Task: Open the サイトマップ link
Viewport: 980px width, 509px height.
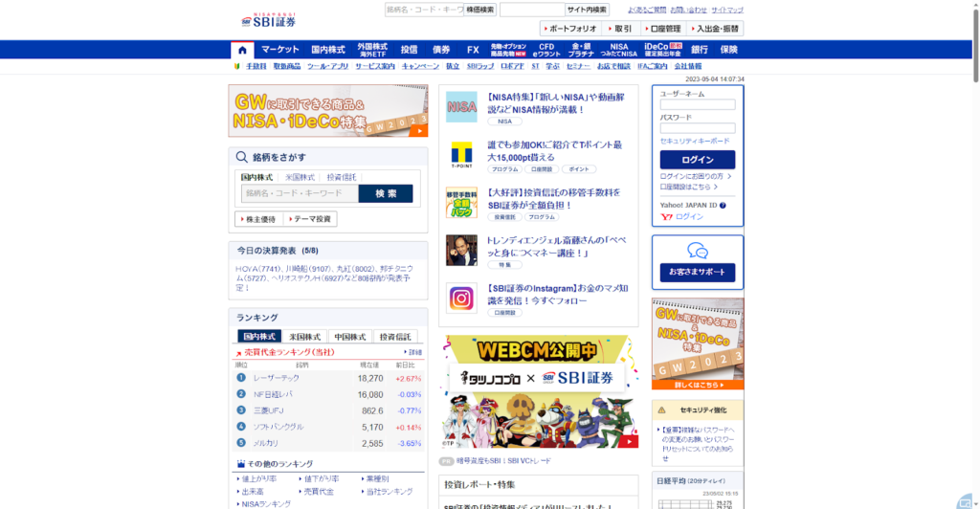Action: pyautogui.click(x=727, y=10)
